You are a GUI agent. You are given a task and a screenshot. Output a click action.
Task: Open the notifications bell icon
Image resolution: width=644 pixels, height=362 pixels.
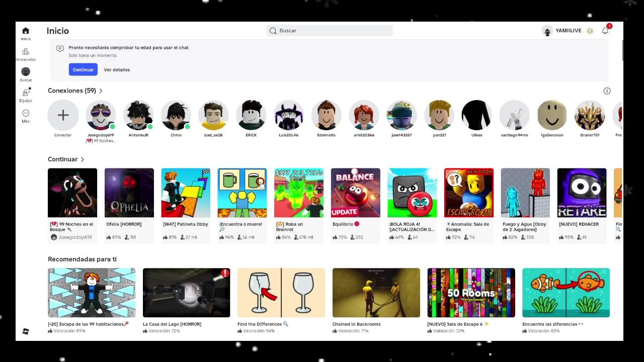click(x=605, y=31)
